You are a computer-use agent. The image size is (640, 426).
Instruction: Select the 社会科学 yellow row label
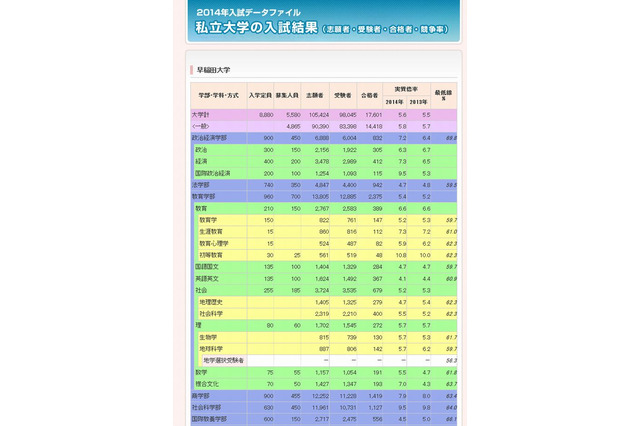coord(211,314)
